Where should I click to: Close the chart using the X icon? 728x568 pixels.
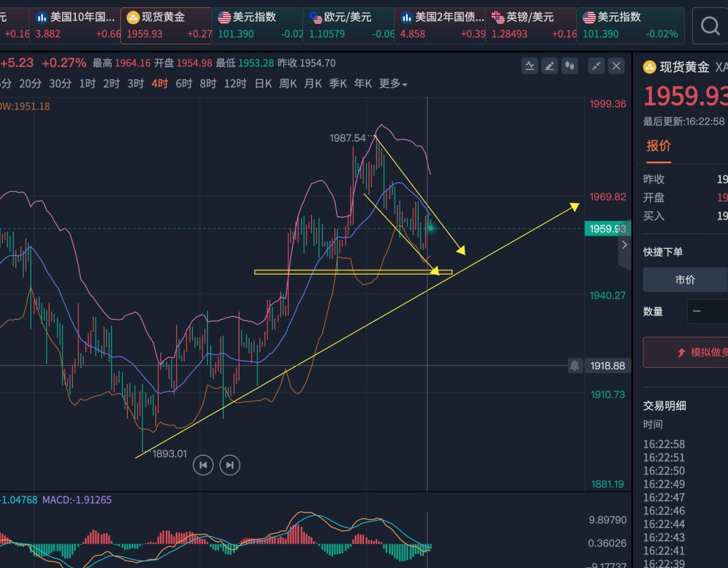tap(617, 66)
